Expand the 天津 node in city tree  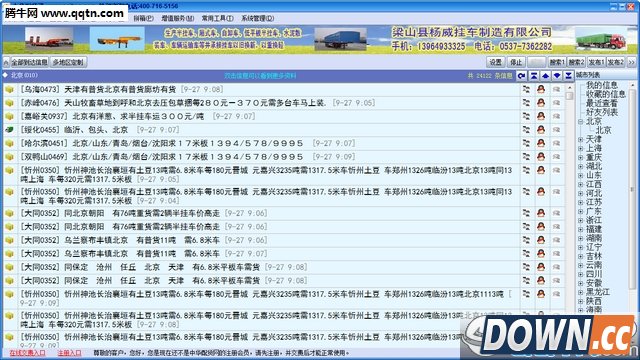[x=580, y=140]
